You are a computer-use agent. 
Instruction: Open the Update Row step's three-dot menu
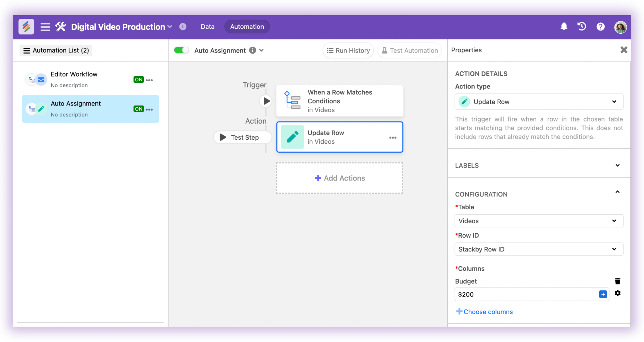tap(392, 138)
